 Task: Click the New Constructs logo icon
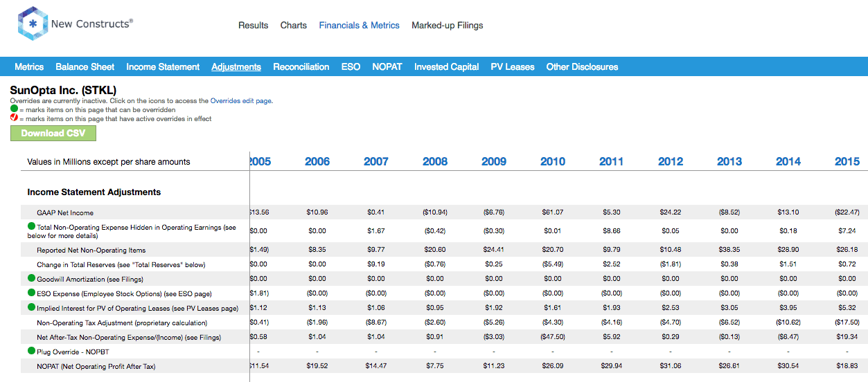[x=32, y=24]
